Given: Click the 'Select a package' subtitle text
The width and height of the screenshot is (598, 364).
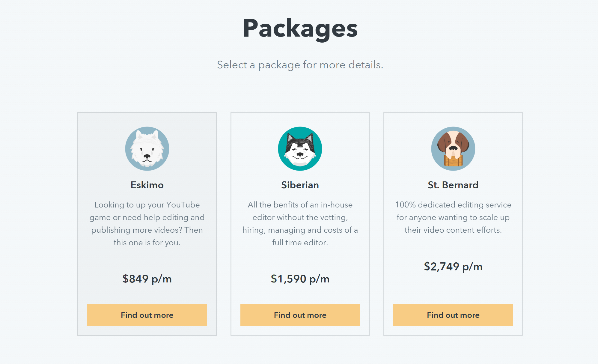Looking at the screenshot, I should click(x=300, y=65).
